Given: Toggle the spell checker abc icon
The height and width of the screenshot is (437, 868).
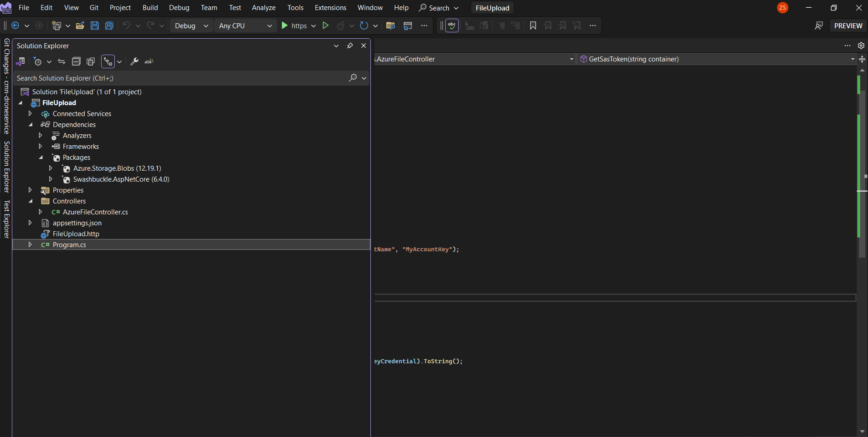Looking at the screenshot, I should (452, 25).
